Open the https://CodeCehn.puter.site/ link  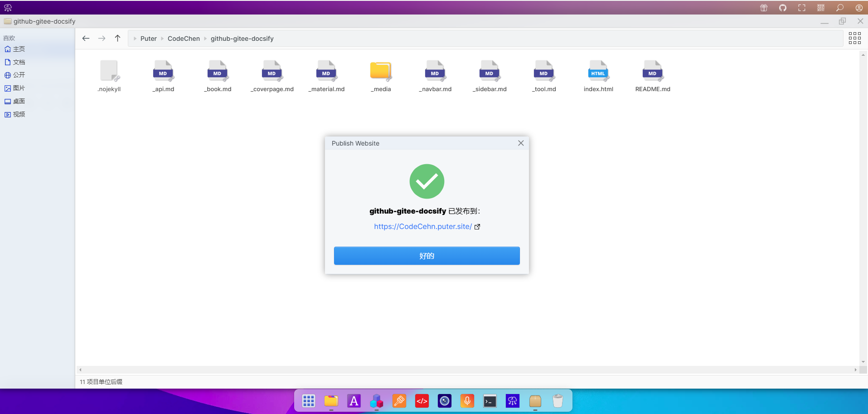pyautogui.click(x=423, y=227)
